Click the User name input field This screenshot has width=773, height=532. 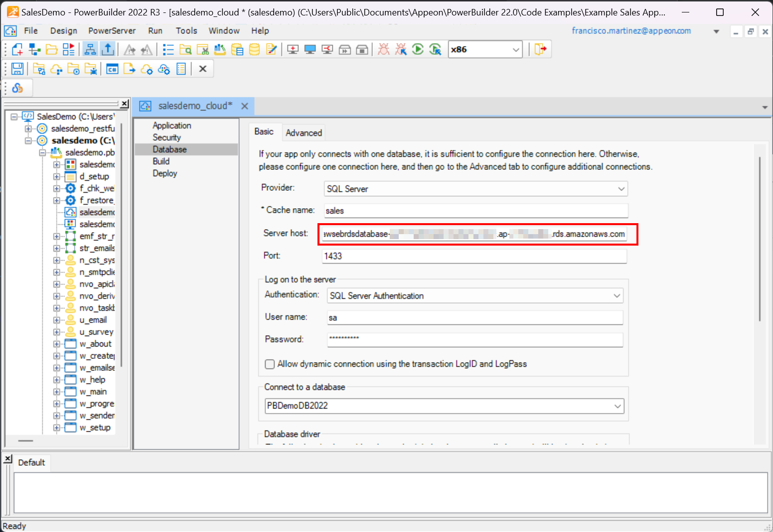tap(475, 318)
